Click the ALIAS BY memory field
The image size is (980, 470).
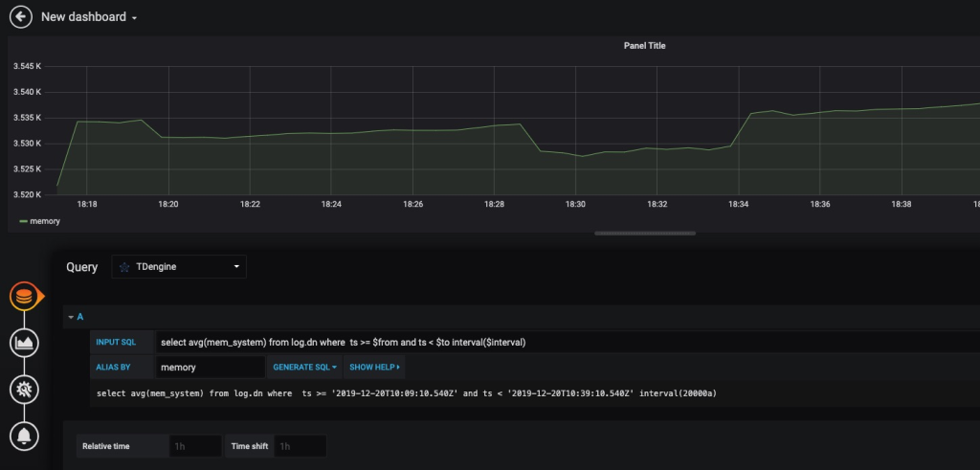point(210,367)
